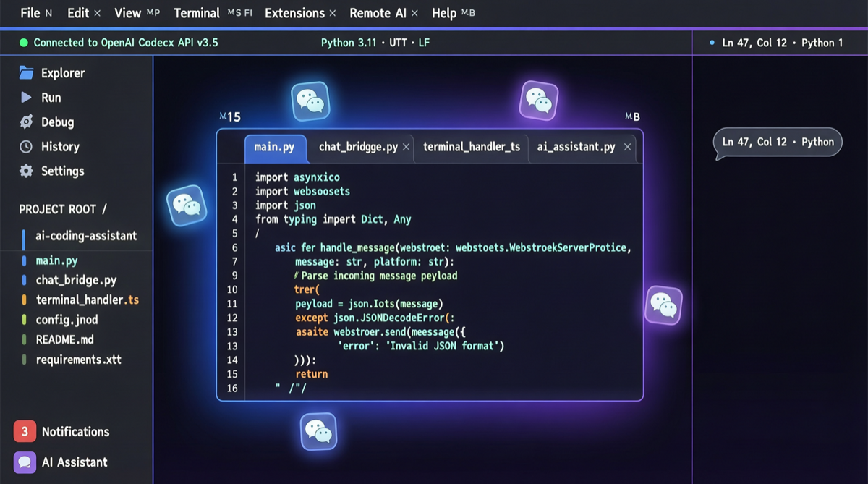Click the Debug label in the sidebar
868x484 pixels.
[58, 122]
